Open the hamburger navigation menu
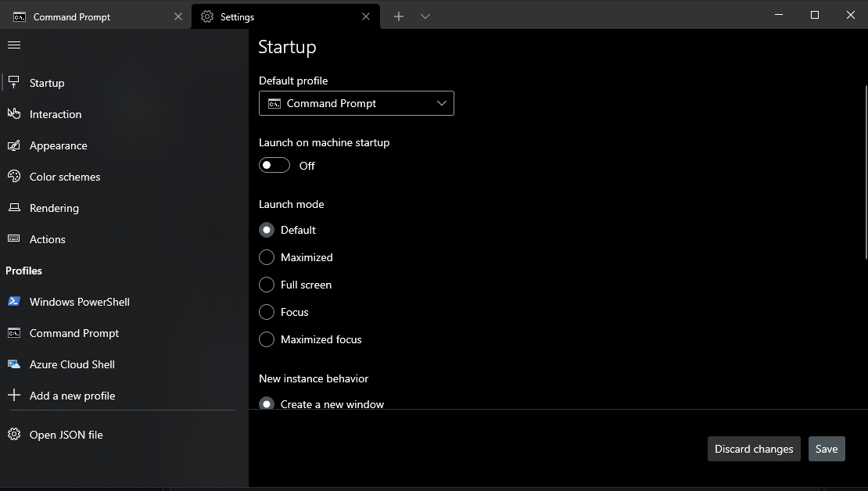Viewport: 868px width, 491px height. tap(13, 45)
